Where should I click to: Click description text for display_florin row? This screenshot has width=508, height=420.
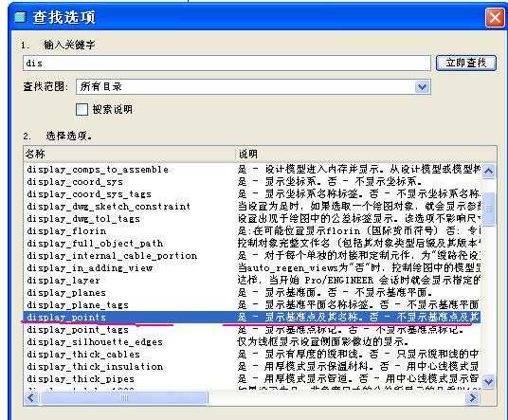click(359, 231)
